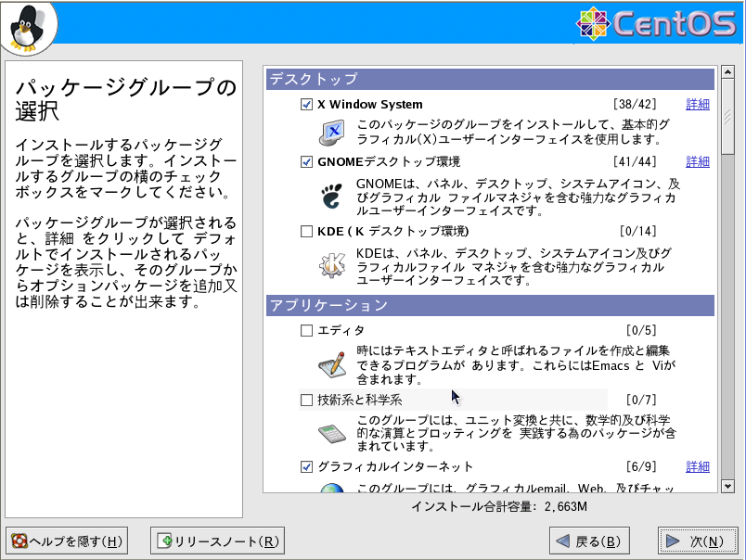Click the scrollbar up arrow
This screenshot has height=560, width=746.
[727, 72]
